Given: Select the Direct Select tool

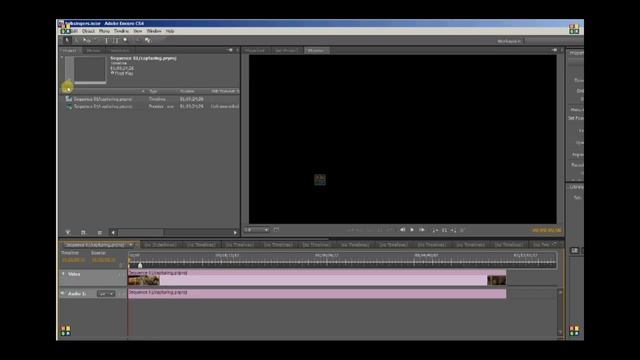Looking at the screenshot, I should click(x=76, y=40).
